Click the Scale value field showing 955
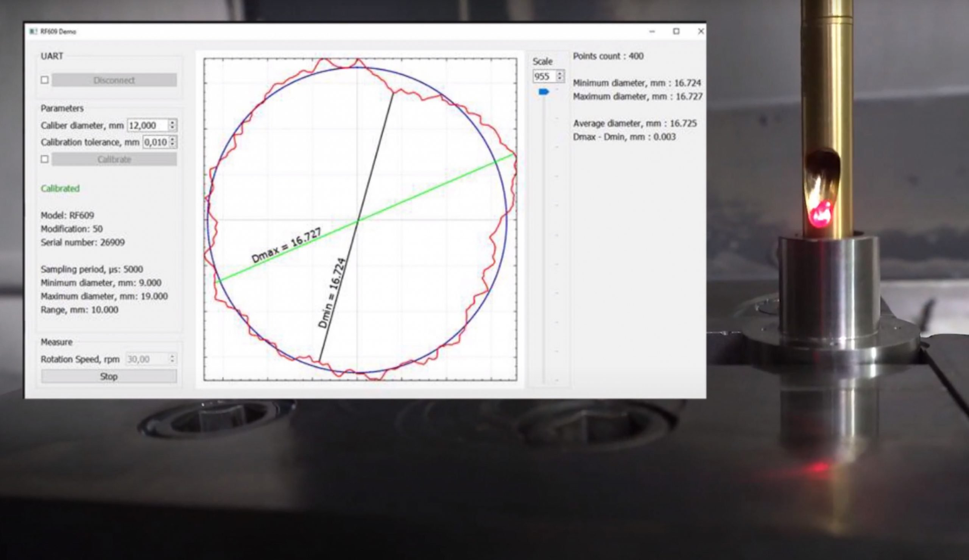The width and height of the screenshot is (969, 560). click(544, 76)
